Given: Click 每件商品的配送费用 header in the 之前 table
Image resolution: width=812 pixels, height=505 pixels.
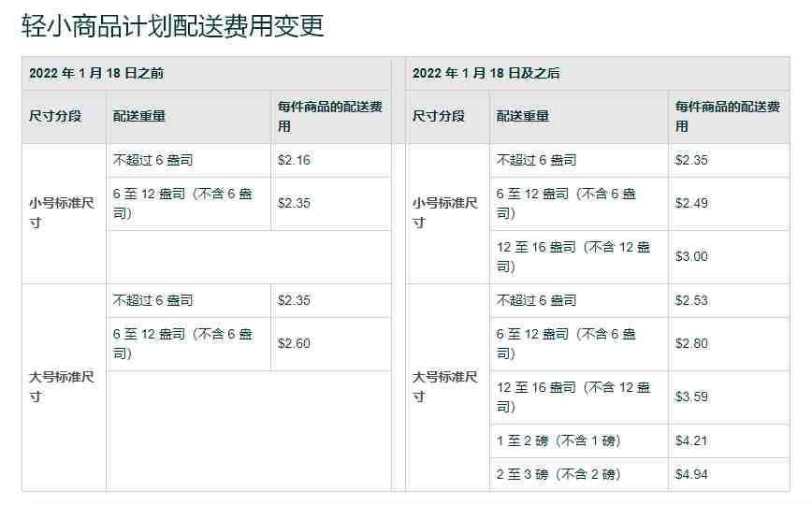Looking at the screenshot, I should [x=330, y=117].
